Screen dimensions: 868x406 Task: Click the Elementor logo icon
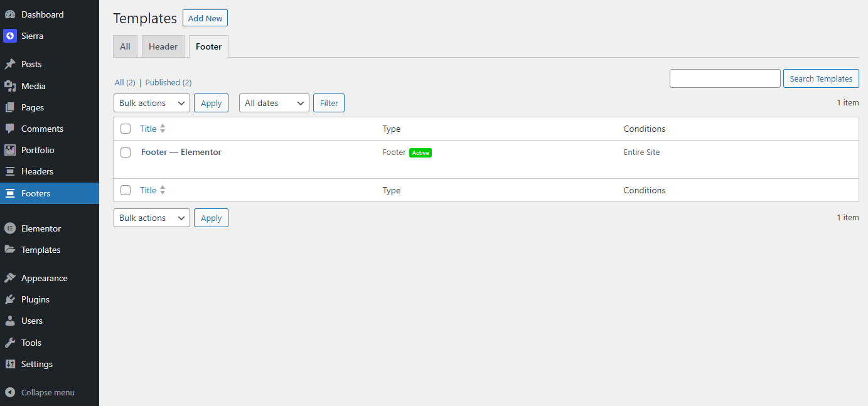(x=10, y=228)
